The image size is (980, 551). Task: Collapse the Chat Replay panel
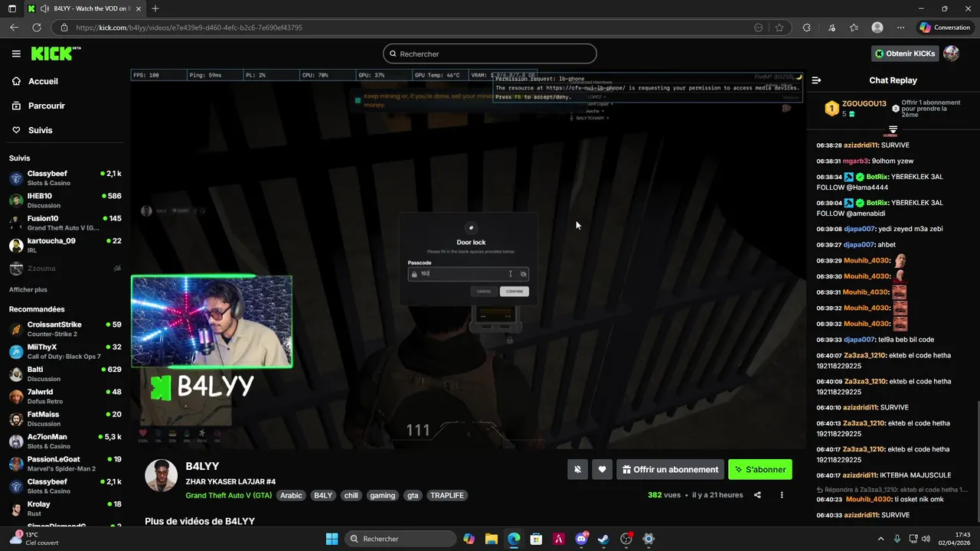pos(816,80)
